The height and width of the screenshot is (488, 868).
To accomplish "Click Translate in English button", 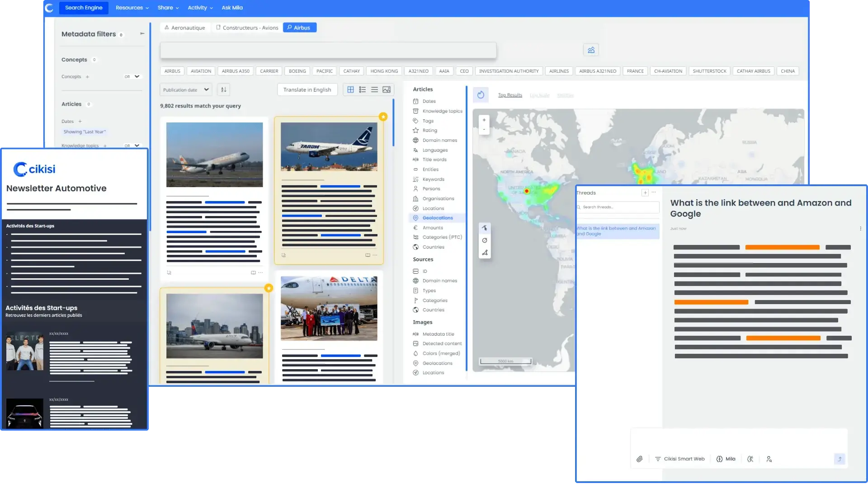I will [x=307, y=89].
